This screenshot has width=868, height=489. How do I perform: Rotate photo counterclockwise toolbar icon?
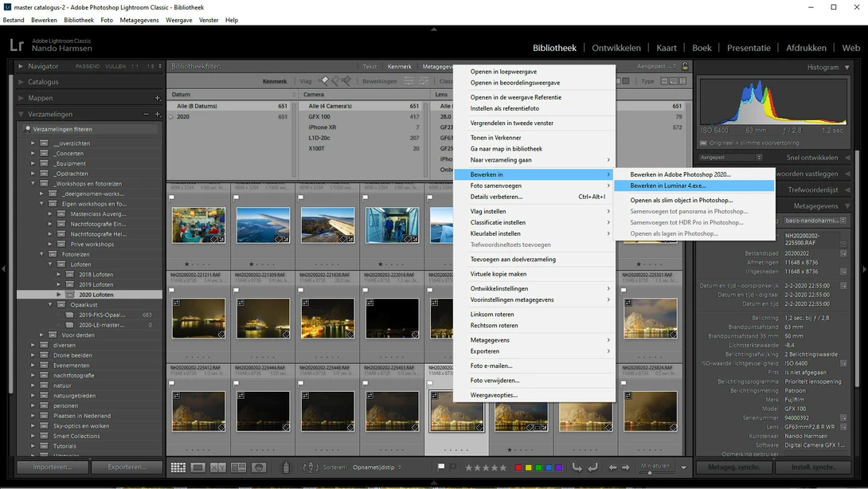(577, 467)
